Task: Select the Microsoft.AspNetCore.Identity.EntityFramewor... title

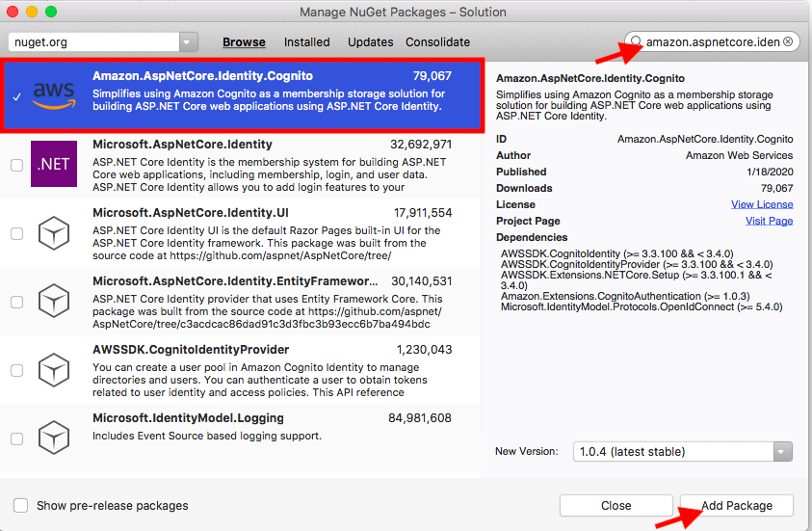Action: tap(235, 280)
